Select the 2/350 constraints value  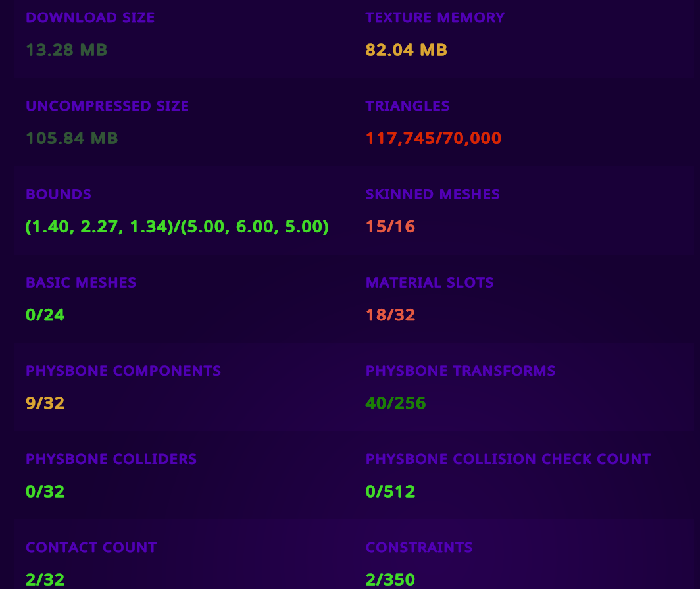coord(391,580)
